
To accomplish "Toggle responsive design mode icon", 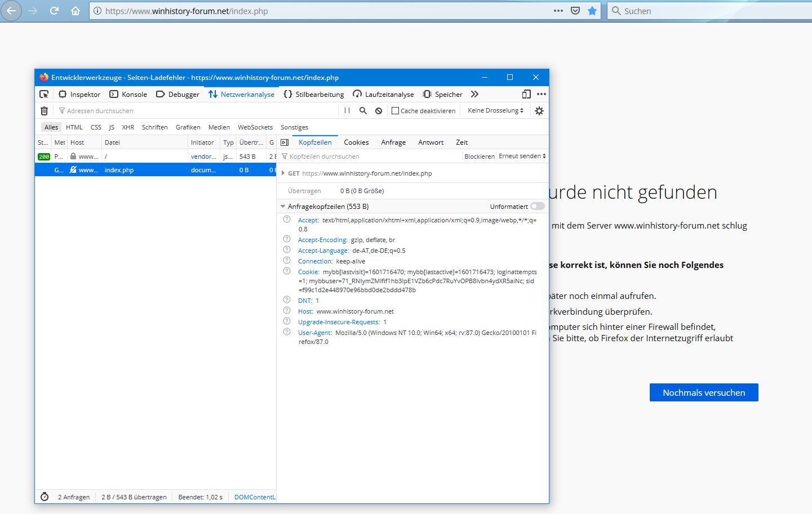I will point(526,94).
